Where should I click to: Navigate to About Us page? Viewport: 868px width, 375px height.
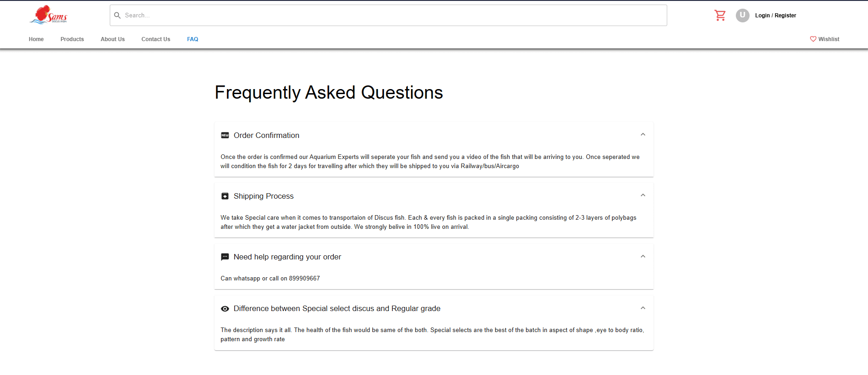click(113, 39)
